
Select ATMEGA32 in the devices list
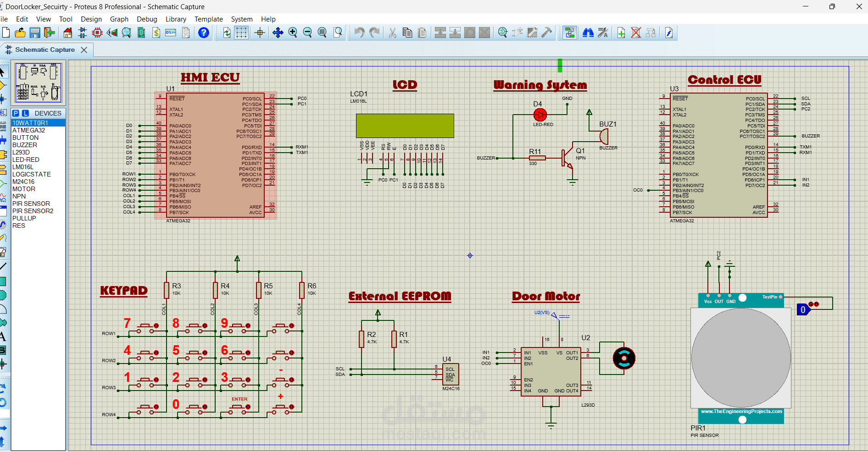click(x=28, y=130)
